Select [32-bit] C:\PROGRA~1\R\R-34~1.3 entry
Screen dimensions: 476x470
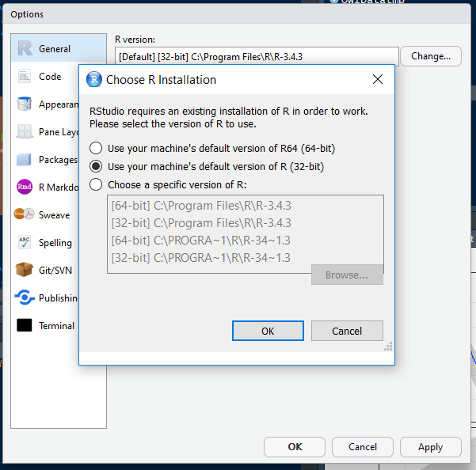pyautogui.click(x=246, y=258)
